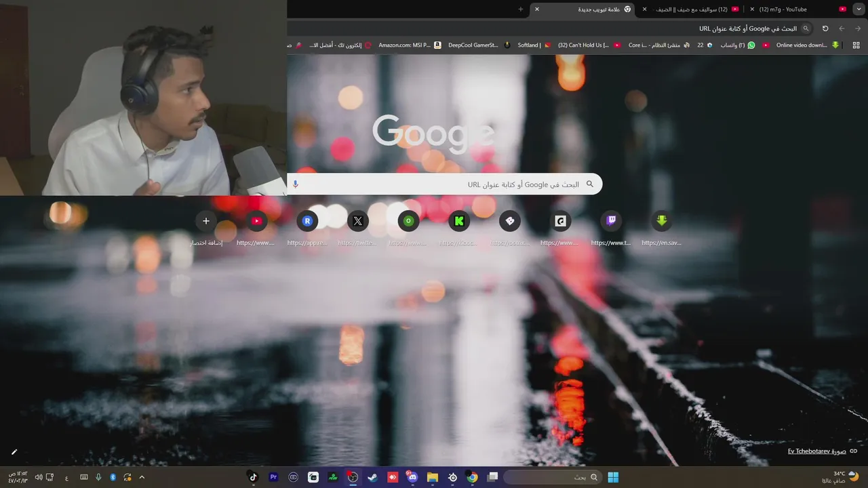Open the red app icon on taskbar
868x488 pixels.
[x=393, y=477]
